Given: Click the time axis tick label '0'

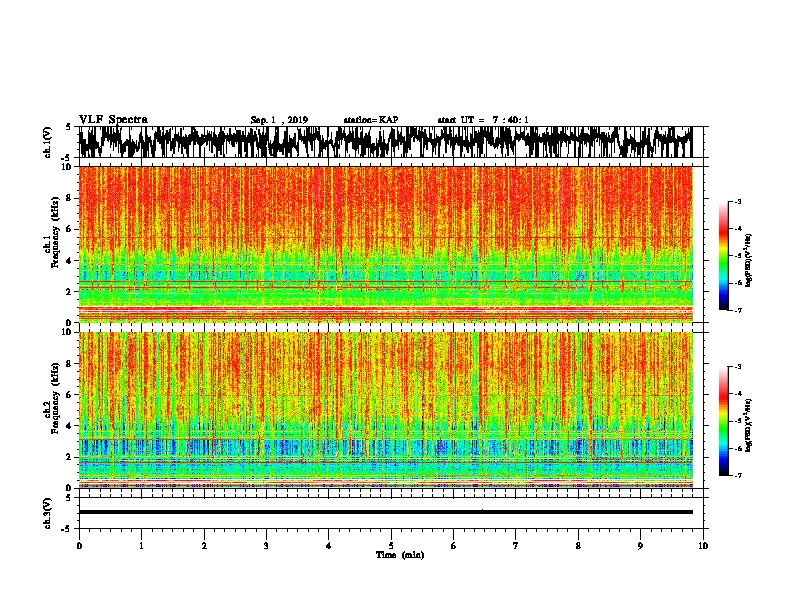Looking at the screenshot, I should (79, 546).
